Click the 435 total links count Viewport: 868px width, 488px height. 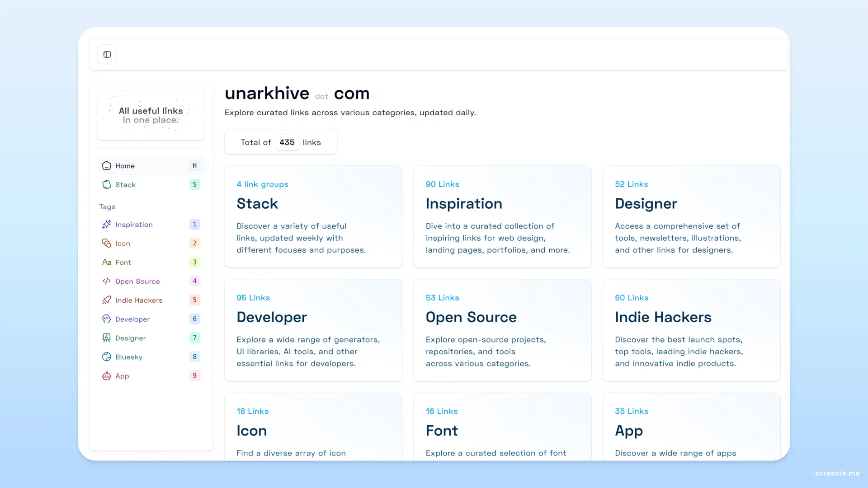pos(287,142)
